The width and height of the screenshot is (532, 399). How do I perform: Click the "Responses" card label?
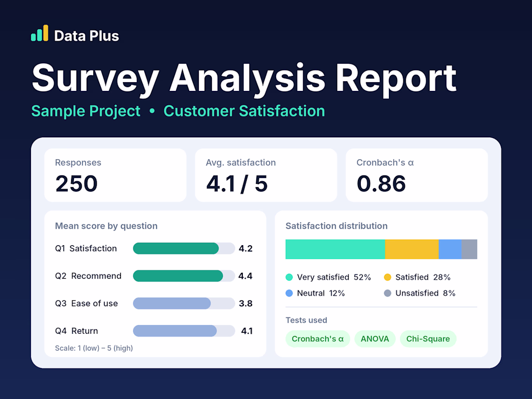tap(78, 163)
